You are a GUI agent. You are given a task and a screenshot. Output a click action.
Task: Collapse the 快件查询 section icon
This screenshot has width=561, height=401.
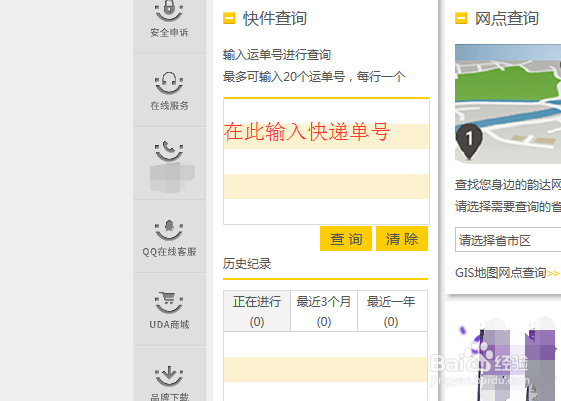coord(229,18)
